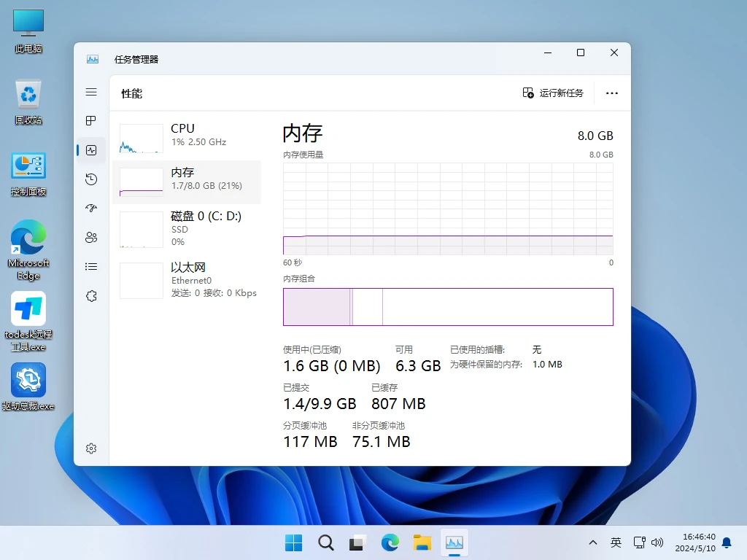Image resolution: width=747 pixels, height=560 pixels.
Task: Minimize the Task Manager window
Action: point(548,52)
